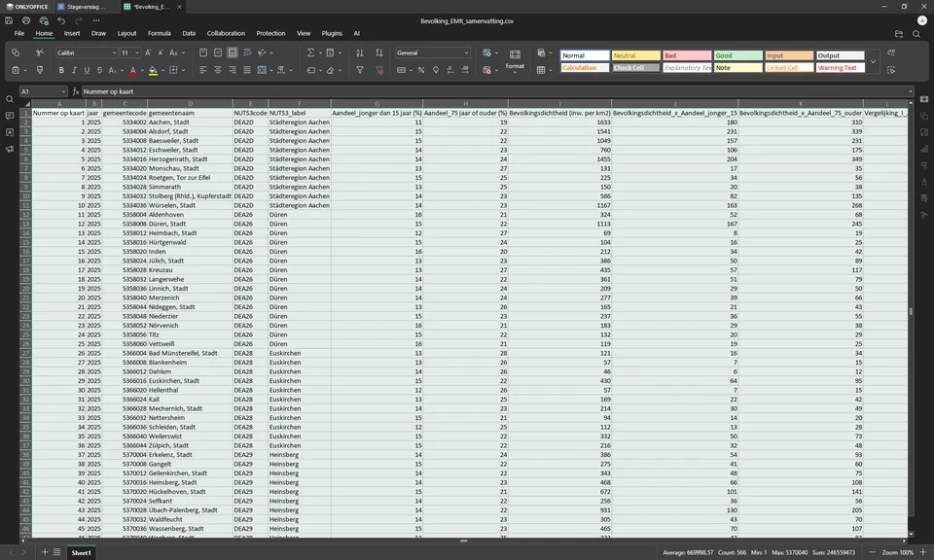Open the font name Calibri dropdown

click(x=114, y=52)
